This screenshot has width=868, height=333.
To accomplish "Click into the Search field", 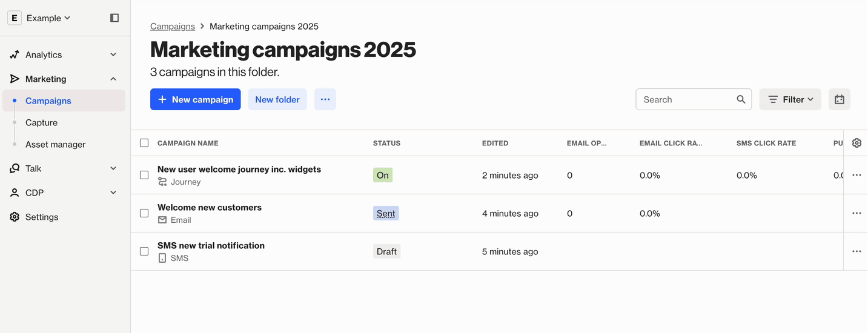I will click(x=686, y=99).
